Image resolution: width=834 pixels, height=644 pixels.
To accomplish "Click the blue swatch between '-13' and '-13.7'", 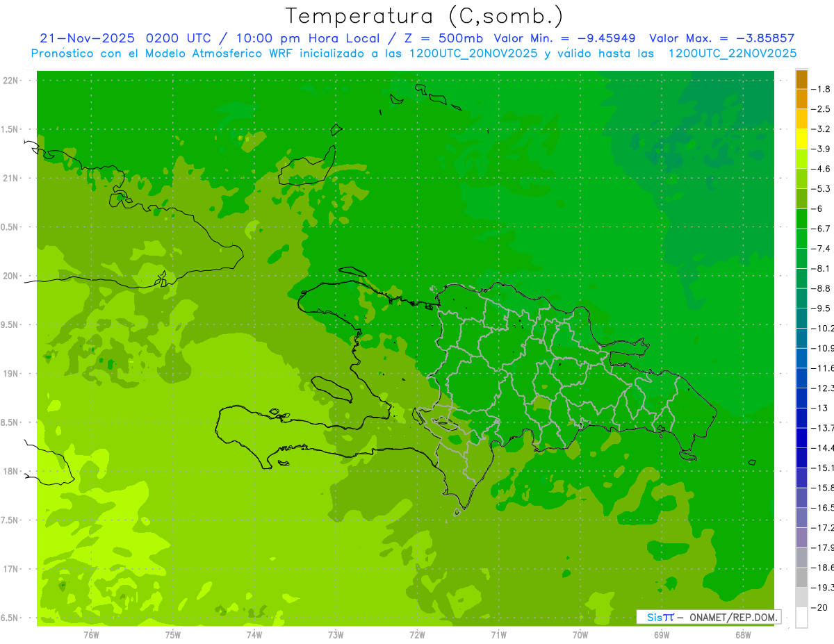I will (x=801, y=418).
